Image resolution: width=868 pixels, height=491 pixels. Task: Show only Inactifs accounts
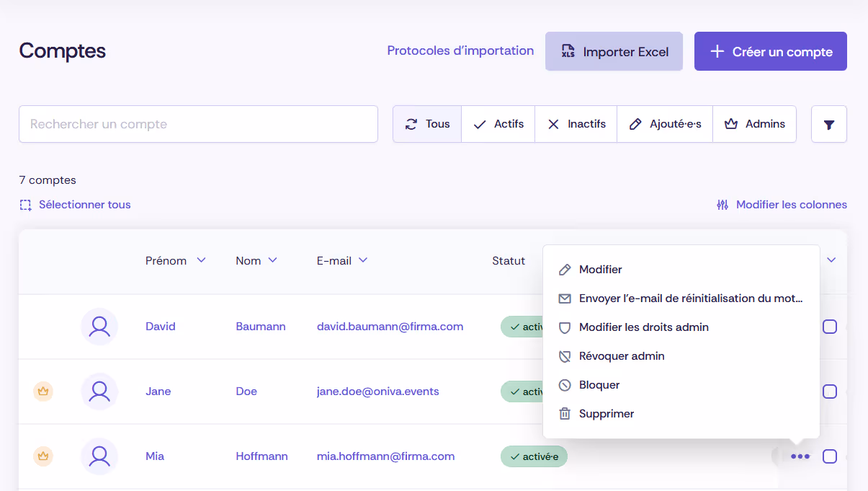576,124
